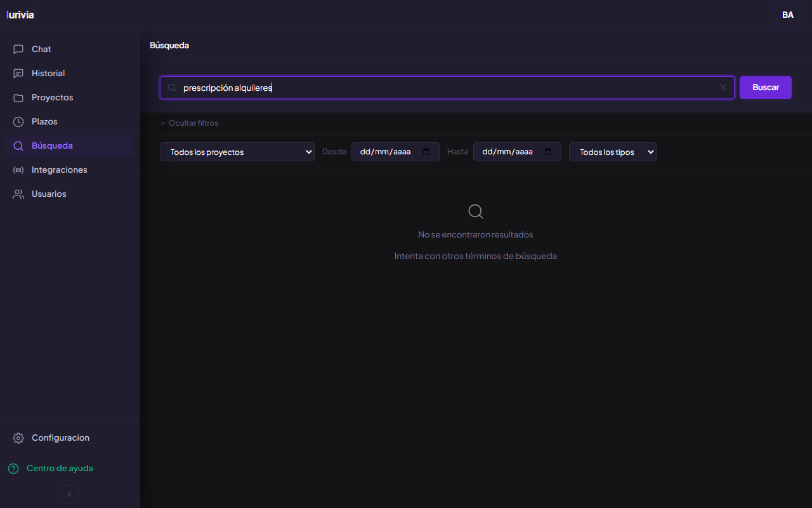Open the Plazos clock icon
Viewport: 812px width, 508px height.
pos(18,121)
